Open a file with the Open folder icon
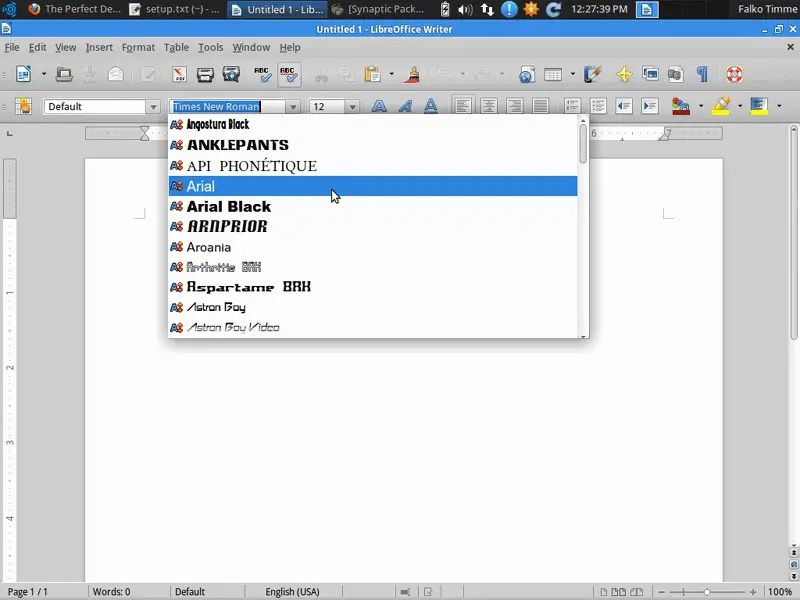Viewport: 800px width, 600px height. pyautogui.click(x=64, y=74)
